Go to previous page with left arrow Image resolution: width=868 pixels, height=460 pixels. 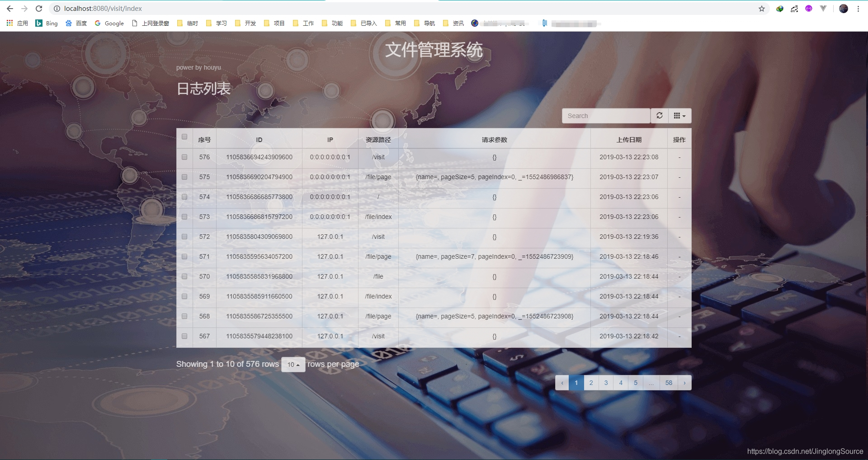(562, 383)
